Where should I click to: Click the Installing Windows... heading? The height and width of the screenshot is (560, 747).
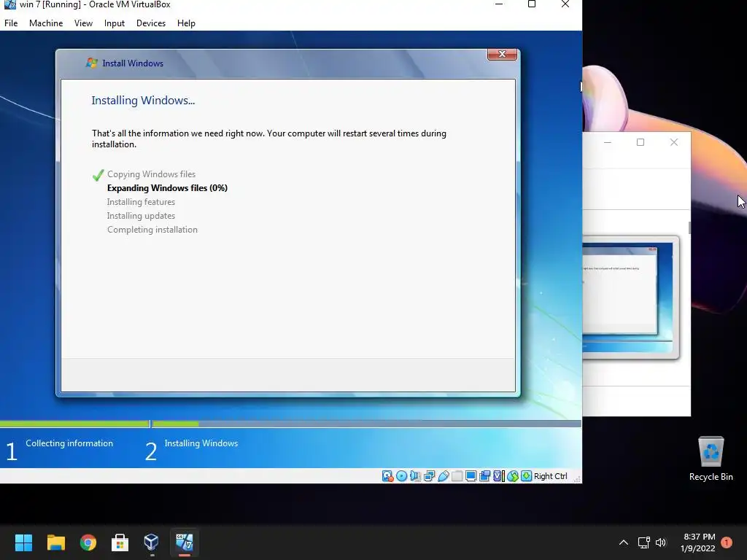[144, 101]
